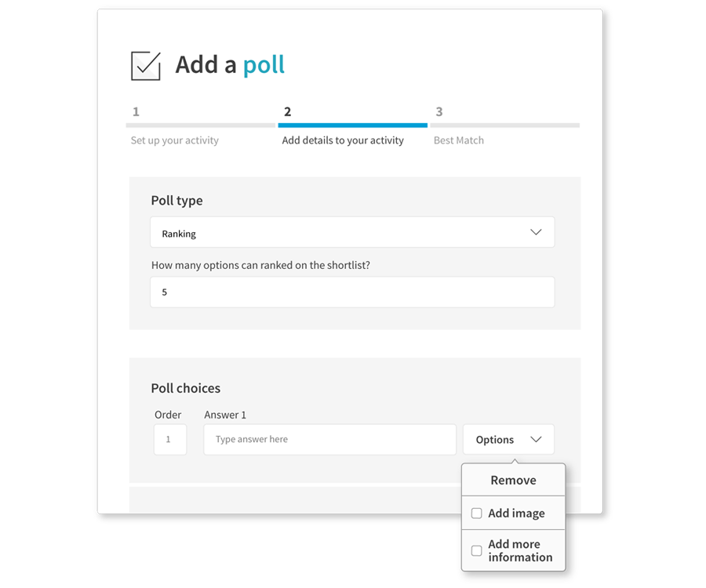The width and height of the screenshot is (706, 588).
Task: Open the Options dropdown for Answer 1
Action: [x=508, y=439]
